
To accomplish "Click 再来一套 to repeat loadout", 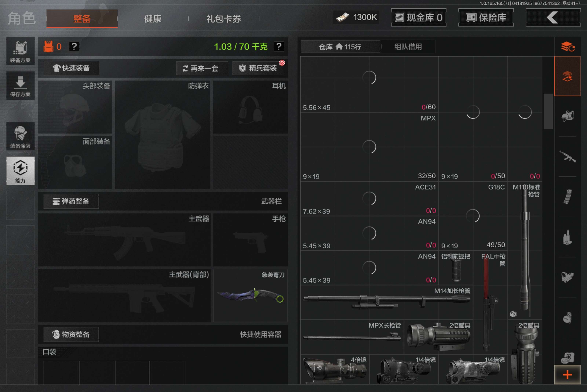I will 202,68.
